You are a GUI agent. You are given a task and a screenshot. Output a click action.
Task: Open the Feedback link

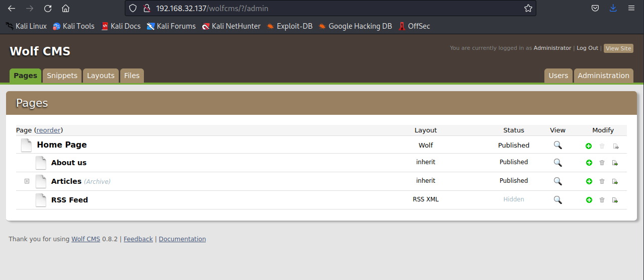coord(138,239)
